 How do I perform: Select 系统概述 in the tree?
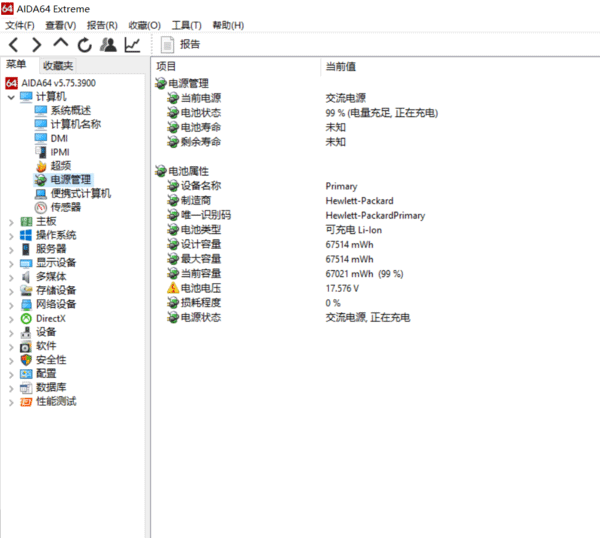71,111
